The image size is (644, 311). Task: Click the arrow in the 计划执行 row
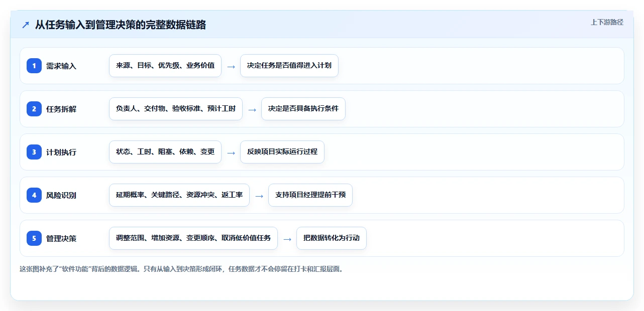click(x=231, y=152)
